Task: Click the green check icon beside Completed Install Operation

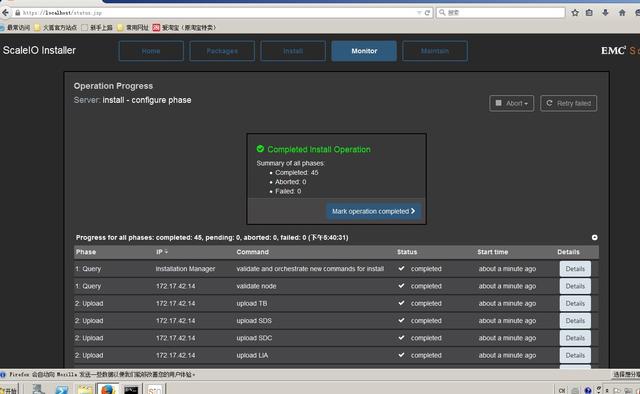Action: [x=260, y=149]
